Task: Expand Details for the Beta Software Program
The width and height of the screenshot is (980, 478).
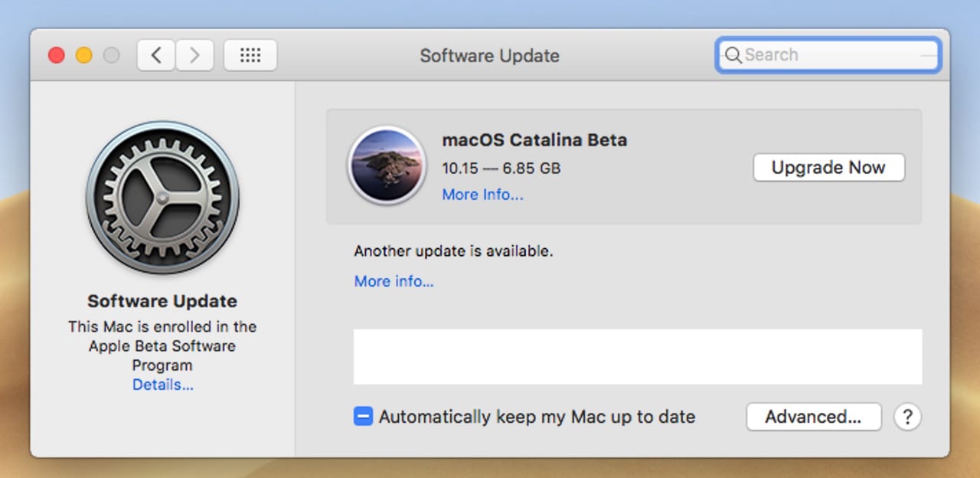Action: (x=162, y=385)
